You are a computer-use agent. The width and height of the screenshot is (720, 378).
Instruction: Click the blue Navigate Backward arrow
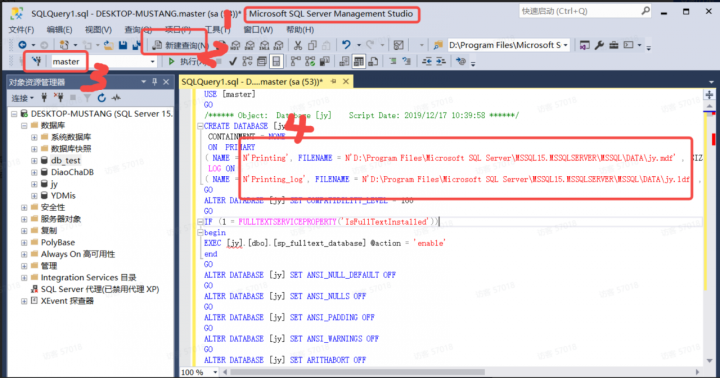tap(22, 45)
